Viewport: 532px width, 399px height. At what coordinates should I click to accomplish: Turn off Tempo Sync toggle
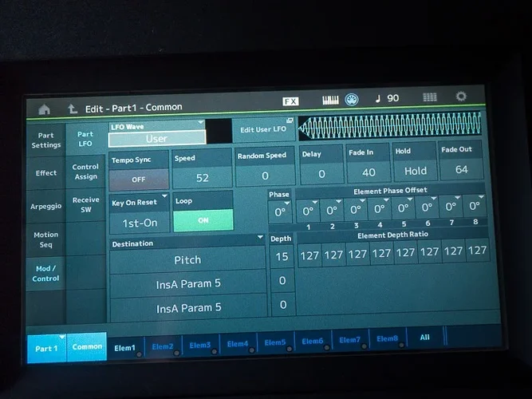[x=139, y=180]
